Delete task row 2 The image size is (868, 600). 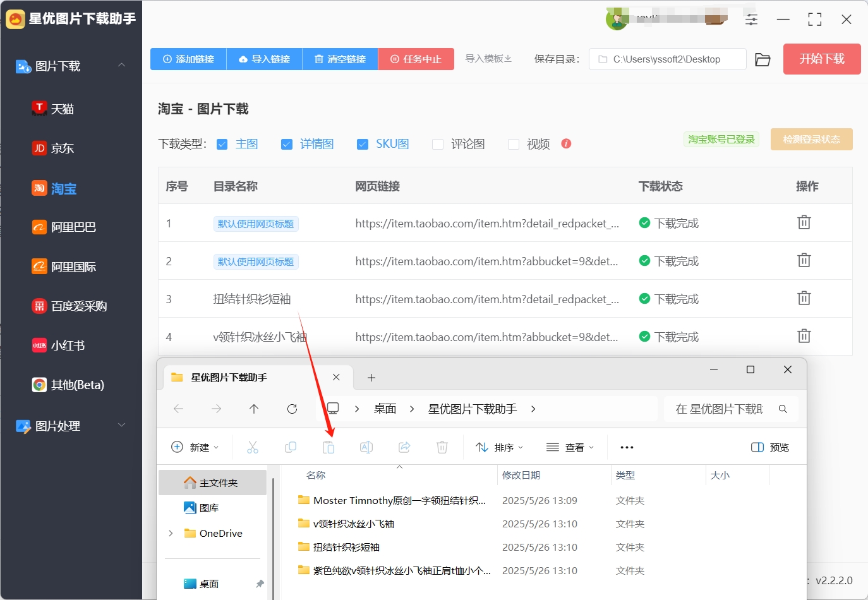[x=804, y=260]
